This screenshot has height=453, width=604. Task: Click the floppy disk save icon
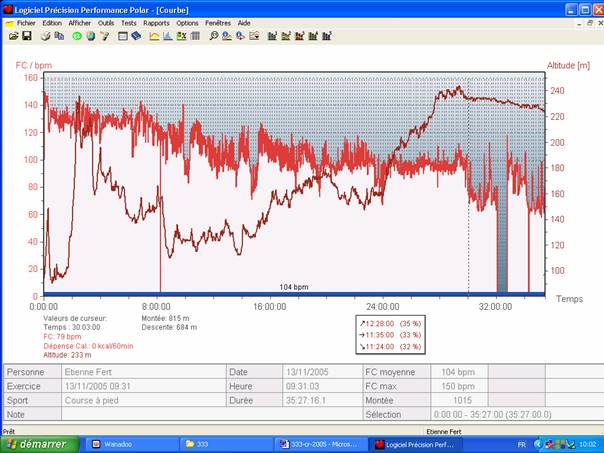tap(26, 36)
